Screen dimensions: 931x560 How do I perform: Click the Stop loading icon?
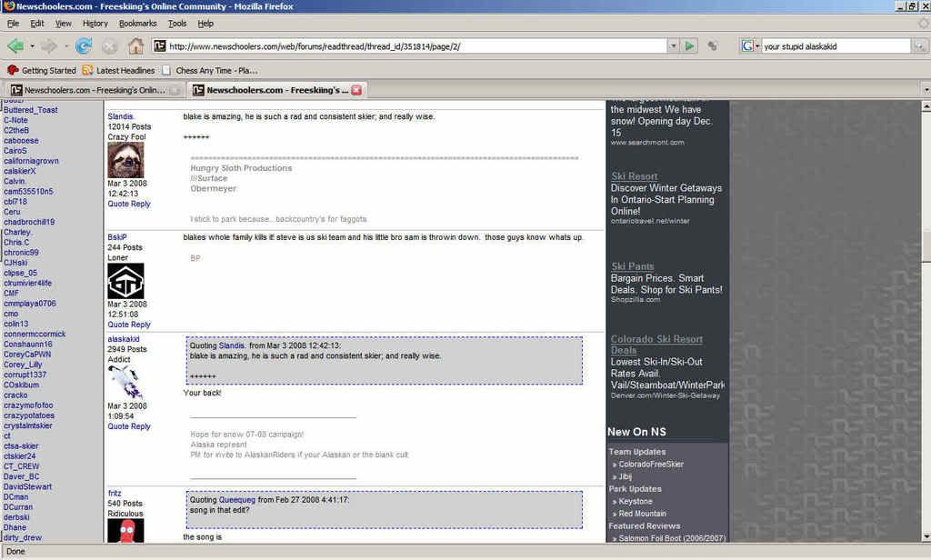[x=109, y=45]
